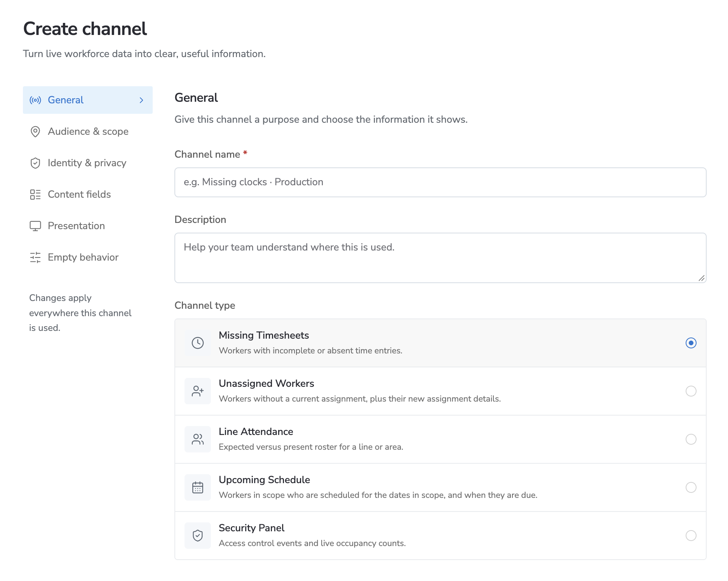Click the add-user icon in Unassigned Workers row
The height and width of the screenshot is (581, 728).
click(x=198, y=391)
